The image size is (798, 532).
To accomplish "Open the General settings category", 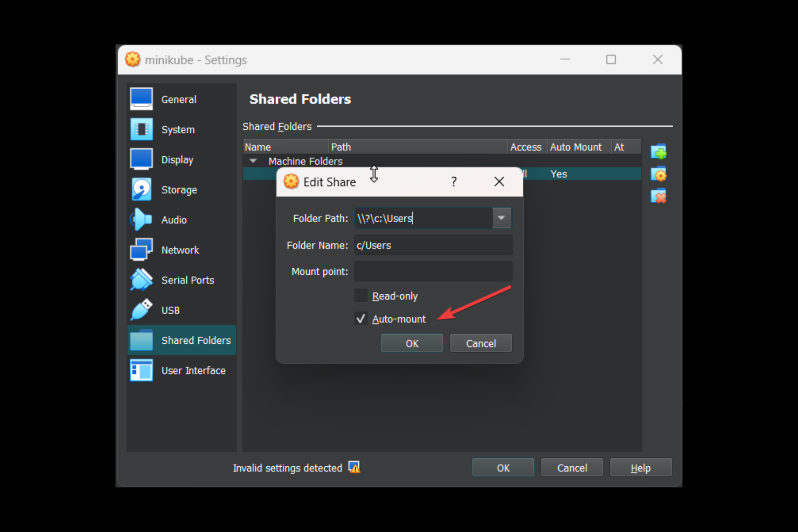I will 182,99.
